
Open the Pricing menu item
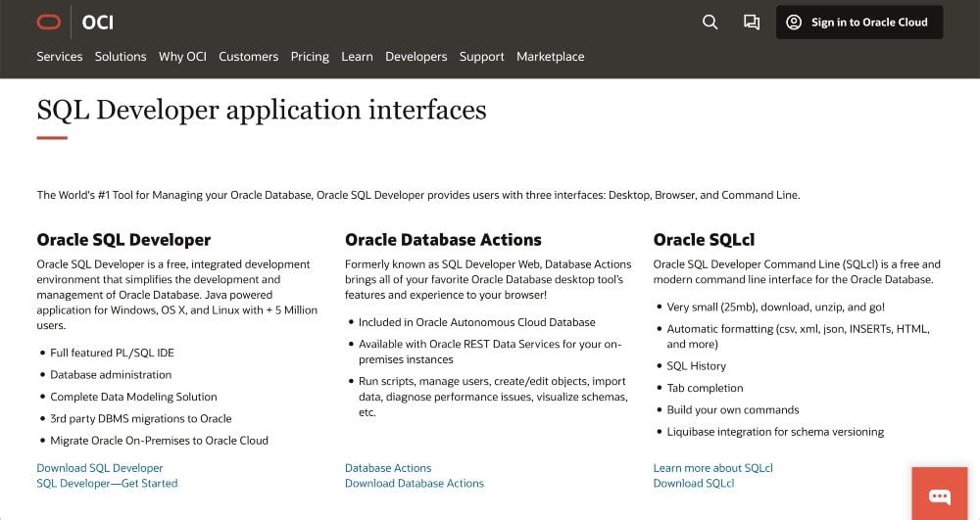click(x=310, y=56)
